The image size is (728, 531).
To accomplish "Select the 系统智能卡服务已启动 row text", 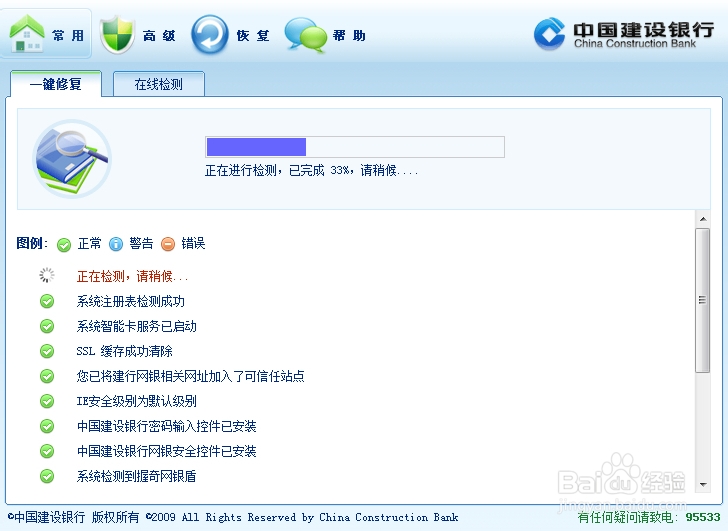I will pos(136,327).
